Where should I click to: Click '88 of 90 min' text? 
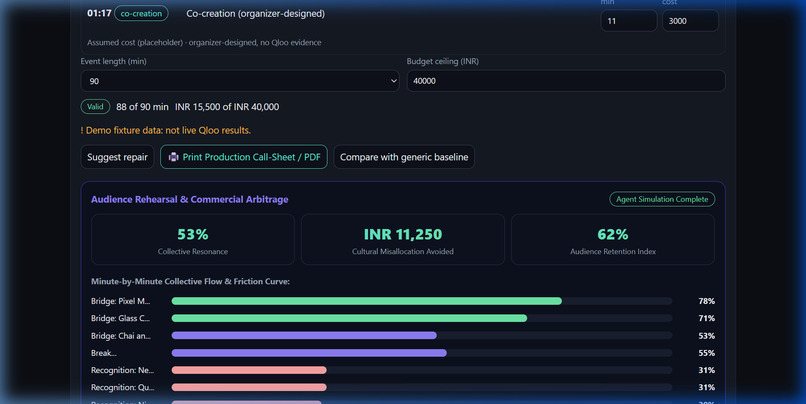coord(142,107)
